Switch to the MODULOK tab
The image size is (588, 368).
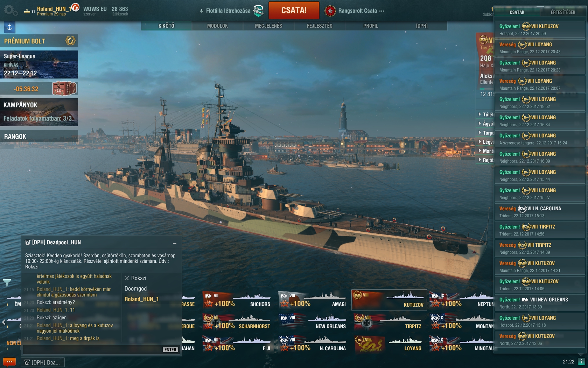(x=217, y=26)
